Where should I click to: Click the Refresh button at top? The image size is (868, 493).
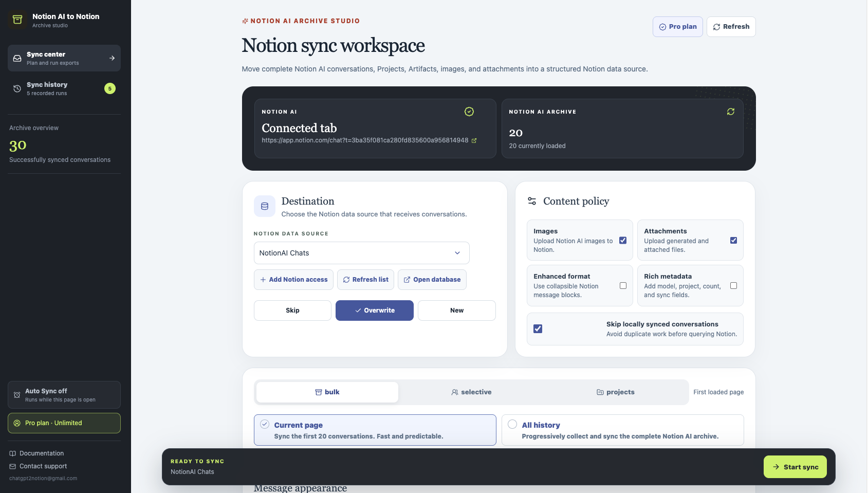(731, 27)
